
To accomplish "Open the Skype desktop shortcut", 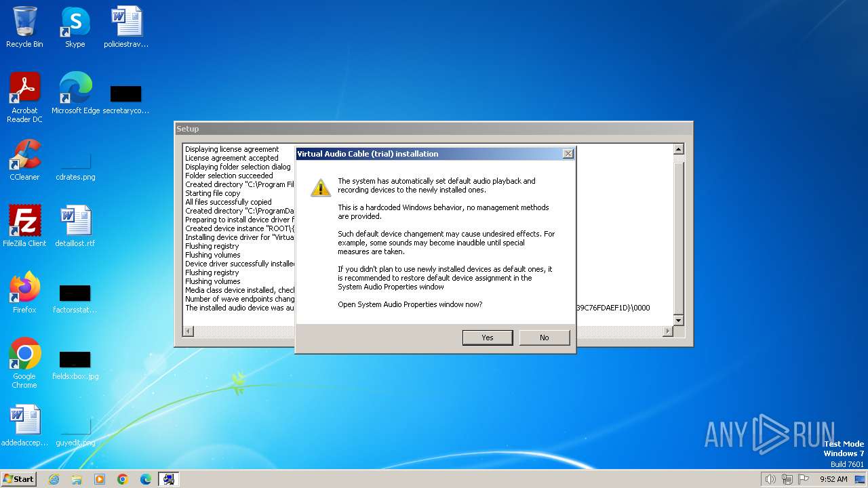I will (75, 27).
